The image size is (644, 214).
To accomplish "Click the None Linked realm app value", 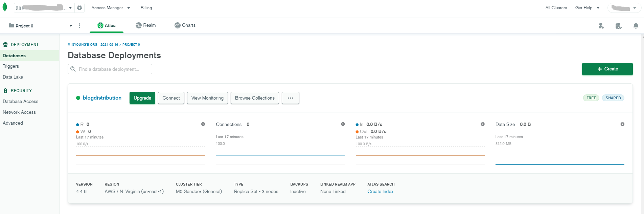I will pos(333,192).
